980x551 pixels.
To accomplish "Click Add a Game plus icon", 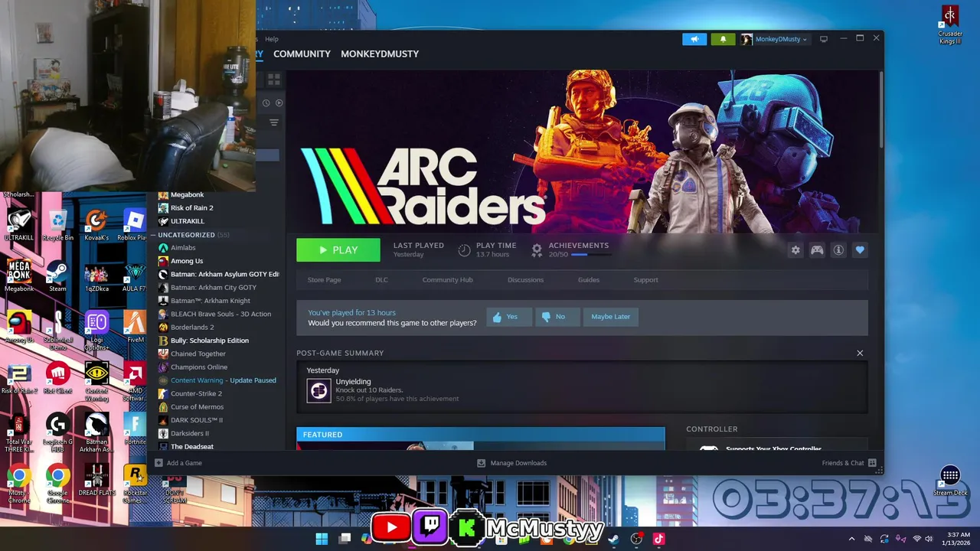I will (158, 463).
